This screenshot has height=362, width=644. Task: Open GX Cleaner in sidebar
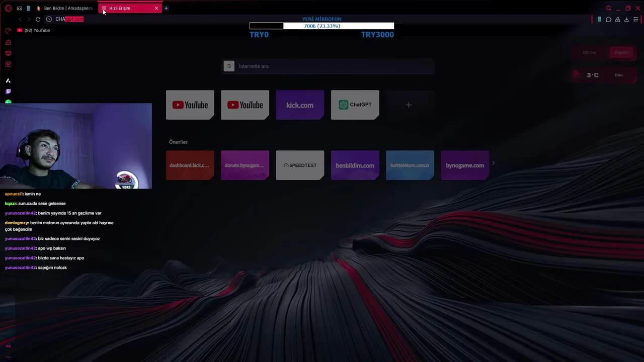coord(8,42)
